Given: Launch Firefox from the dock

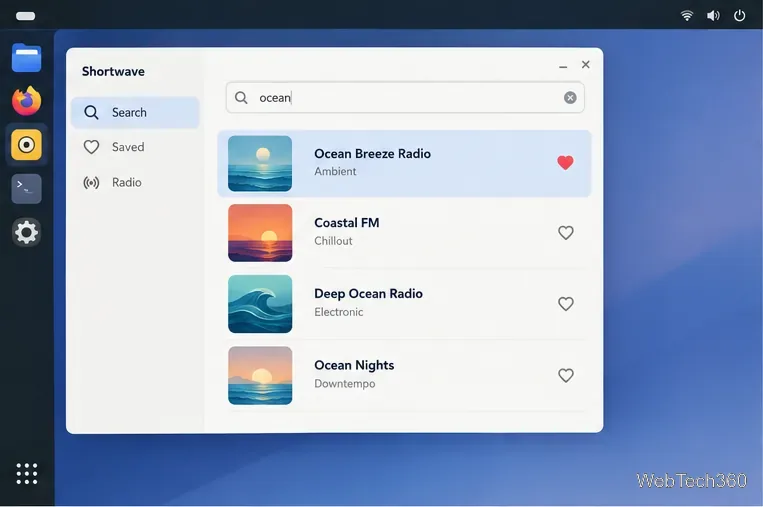Looking at the screenshot, I should [26, 101].
